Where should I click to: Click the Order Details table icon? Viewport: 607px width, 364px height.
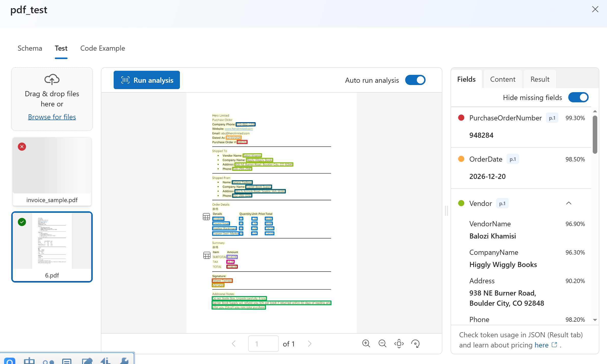(x=206, y=217)
